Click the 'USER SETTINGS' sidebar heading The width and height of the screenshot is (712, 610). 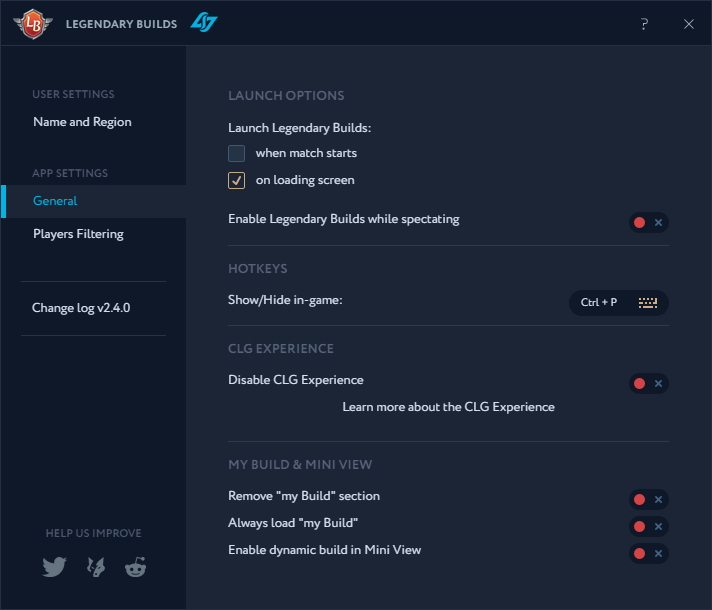tap(73, 94)
